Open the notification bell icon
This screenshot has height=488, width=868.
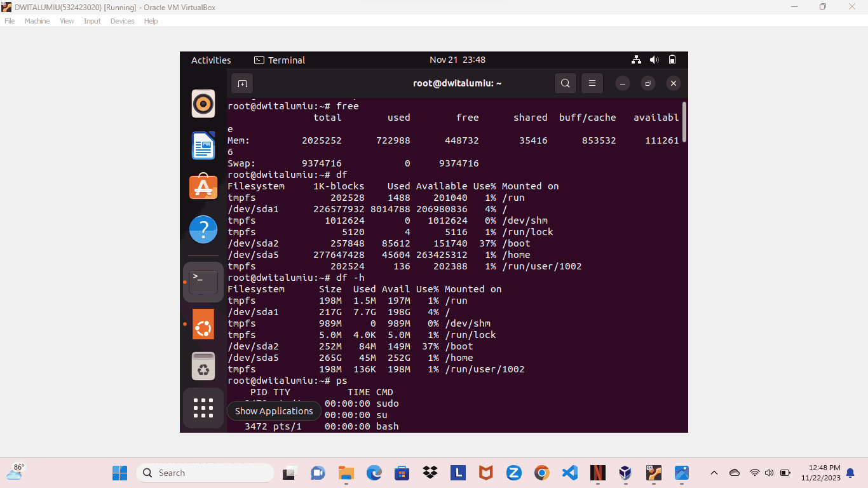coord(850,473)
